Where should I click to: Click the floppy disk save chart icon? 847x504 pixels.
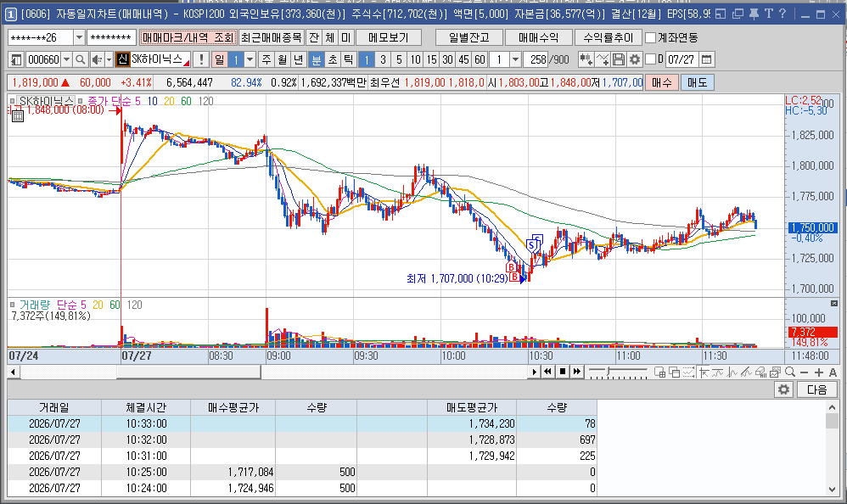tap(619, 59)
